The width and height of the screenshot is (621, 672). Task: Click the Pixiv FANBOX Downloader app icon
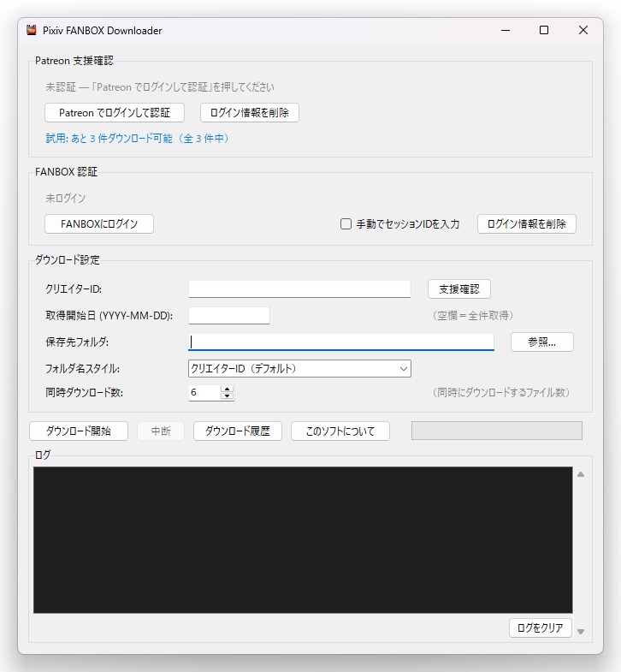tap(32, 30)
